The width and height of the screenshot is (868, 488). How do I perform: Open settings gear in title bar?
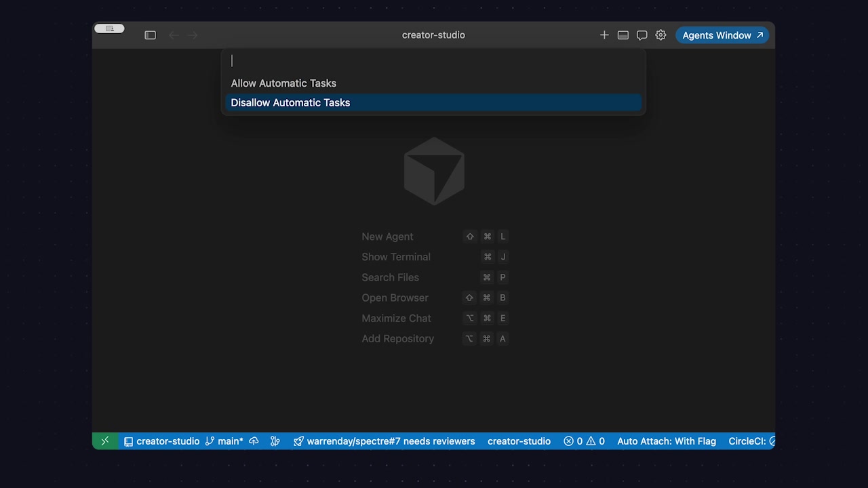[x=660, y=35]
